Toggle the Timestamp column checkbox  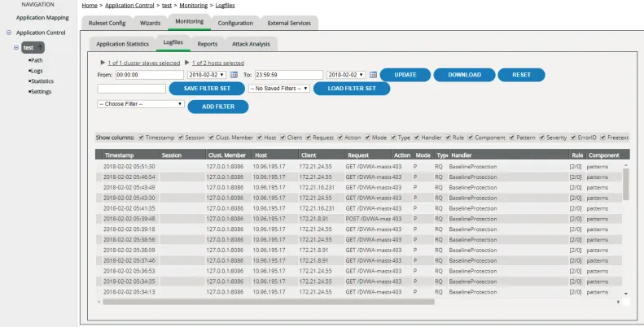point(142,137)
